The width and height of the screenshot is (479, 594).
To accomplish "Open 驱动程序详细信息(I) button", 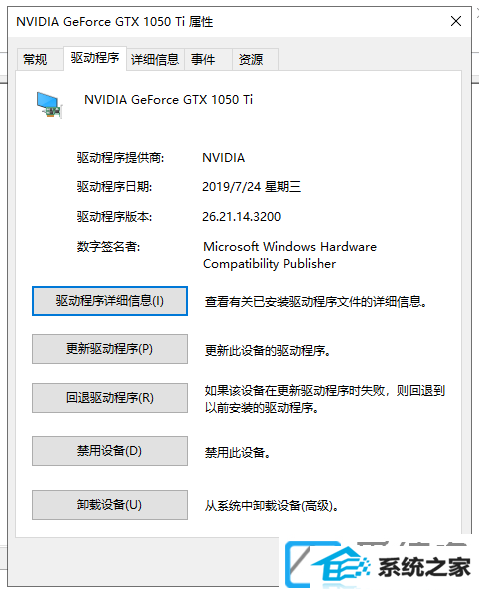I will 110,301.
